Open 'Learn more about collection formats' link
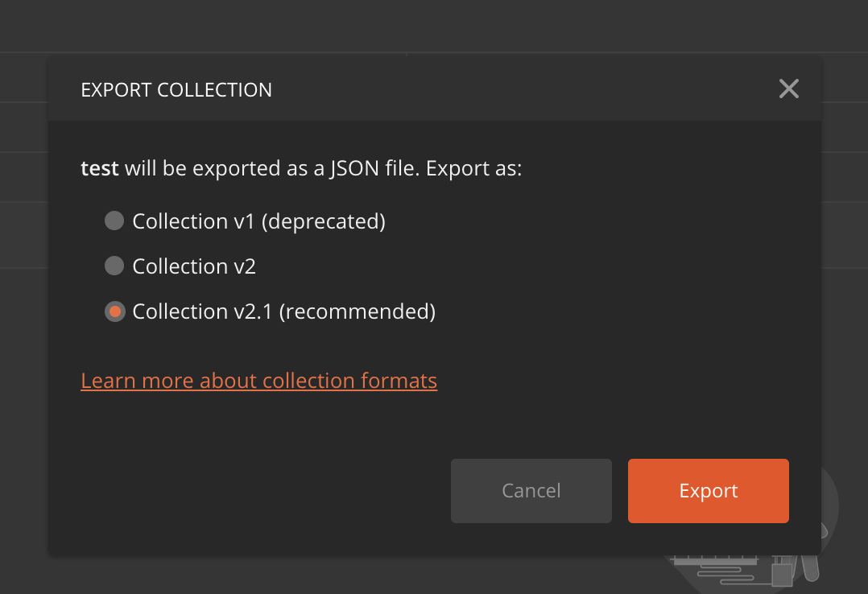868x594 pixels. (259, 381)
